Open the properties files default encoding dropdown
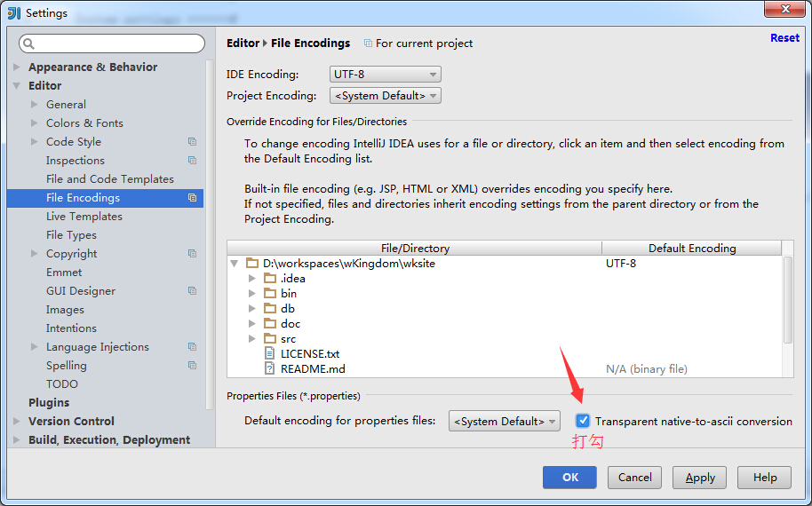 [504, 421]
